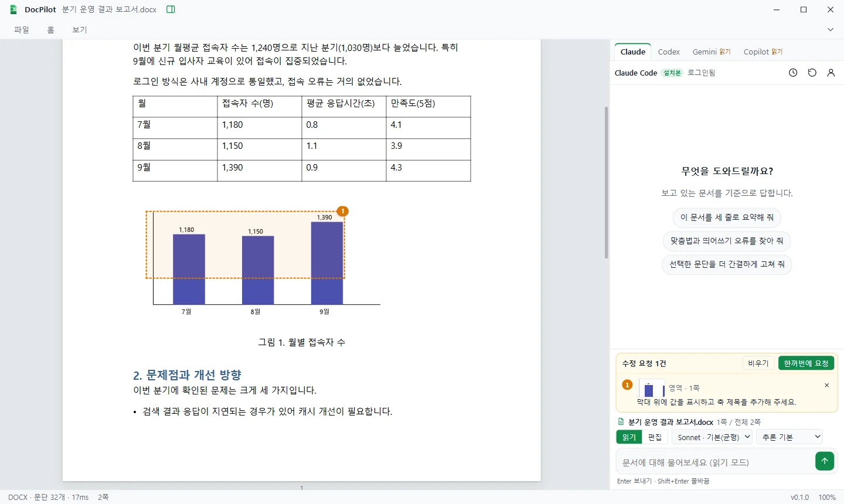844x504 pixels.
Task: Send the message with the arrow button
Action: click(x=824, y=461)
